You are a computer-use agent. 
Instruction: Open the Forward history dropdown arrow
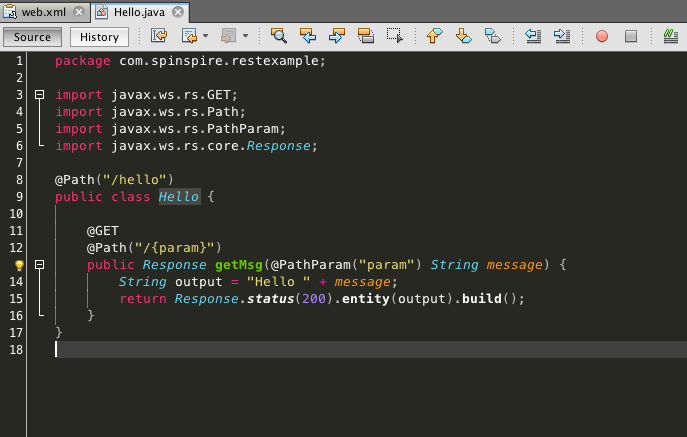pyautogui.click(x=245, y=36)
